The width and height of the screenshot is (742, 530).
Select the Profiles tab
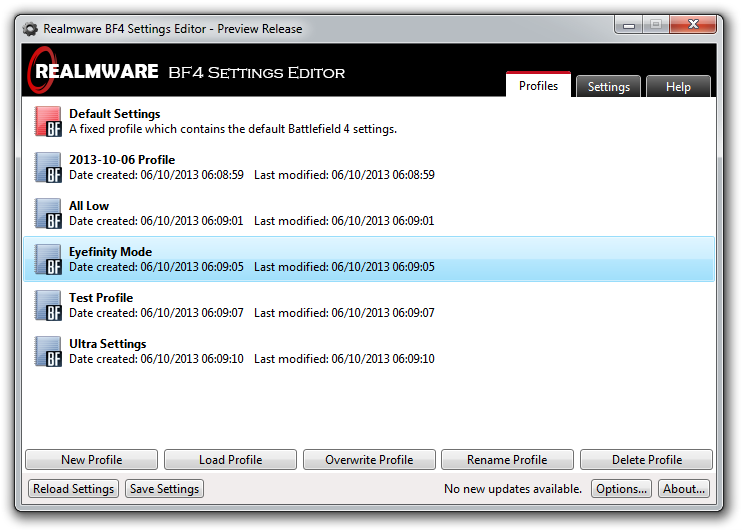(x=538, y=86)
